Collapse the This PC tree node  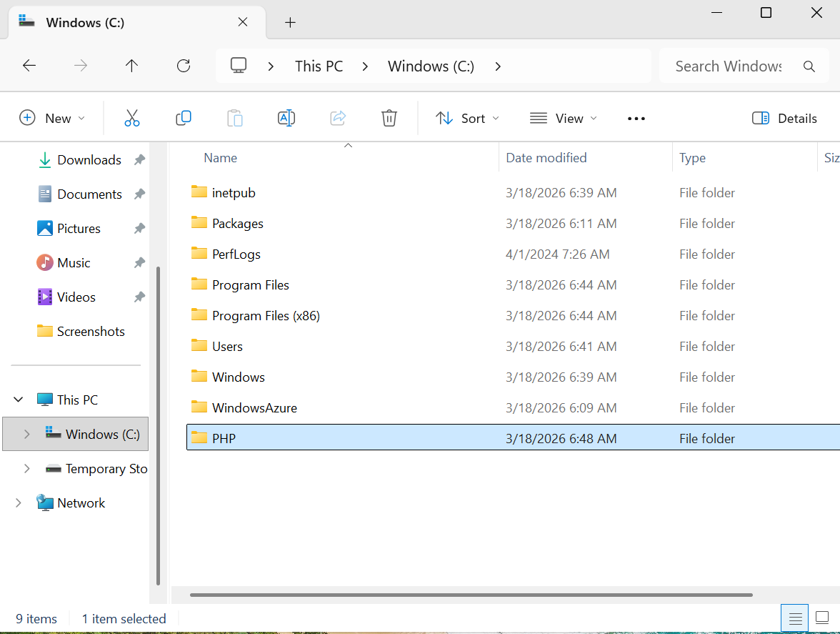tap(19, 400)
